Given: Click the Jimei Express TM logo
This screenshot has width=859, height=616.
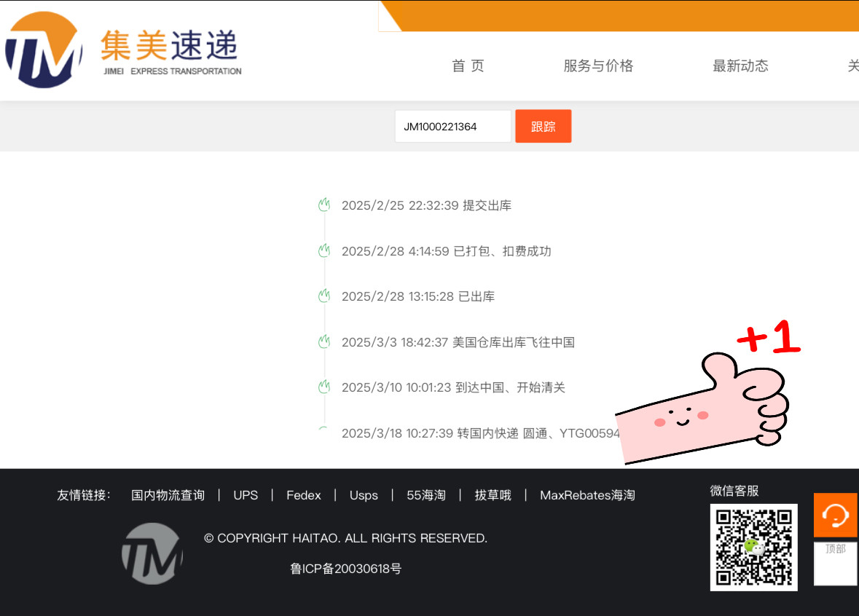Looking at the screenshot, I should click(44, 50).
